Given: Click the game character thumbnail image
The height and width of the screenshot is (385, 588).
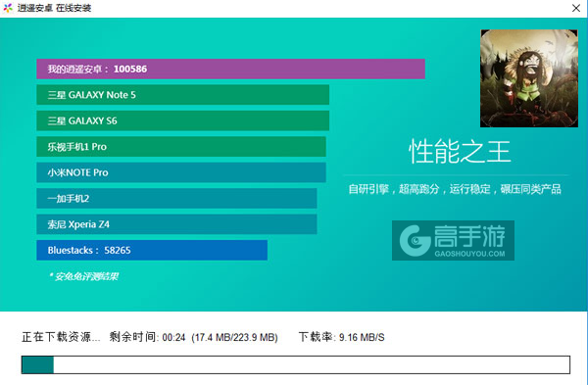Looking at the screenshot, I should coord(529,78).
